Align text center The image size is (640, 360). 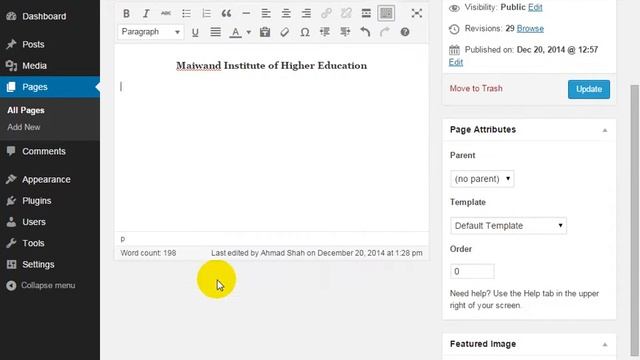point(286,13)
